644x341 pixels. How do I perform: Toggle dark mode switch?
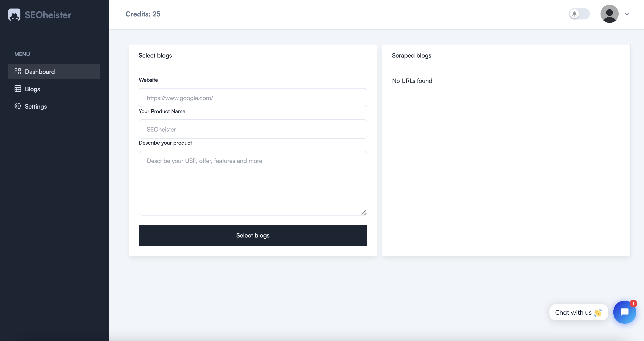[579, 14]
